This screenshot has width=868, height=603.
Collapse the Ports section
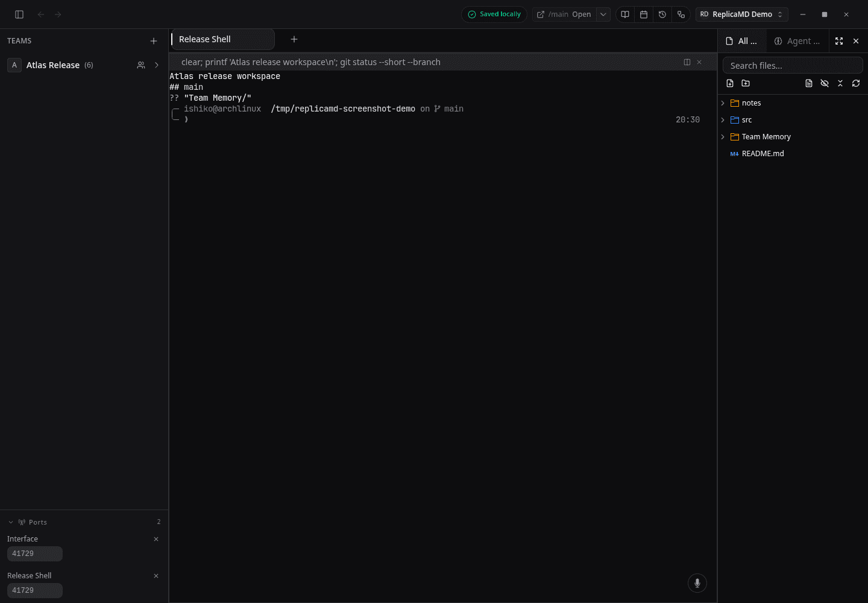(x=11, y=522)
